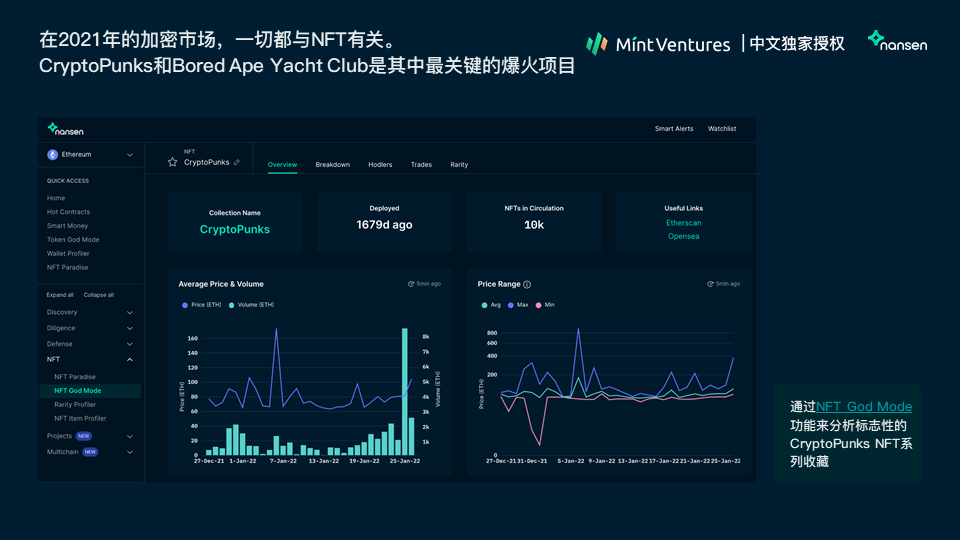Click the Mint Ventures logo
Screen dimensions: 960x540
point(658,44)
